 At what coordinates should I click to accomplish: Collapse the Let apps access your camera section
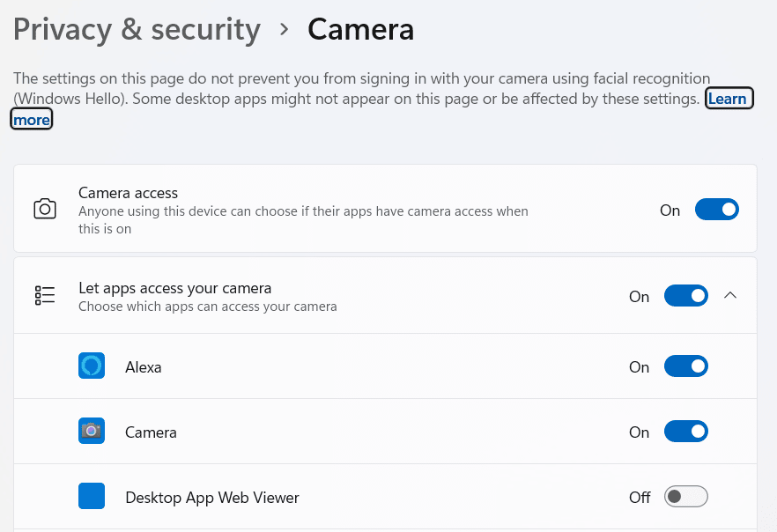click(x=730, y=295)
